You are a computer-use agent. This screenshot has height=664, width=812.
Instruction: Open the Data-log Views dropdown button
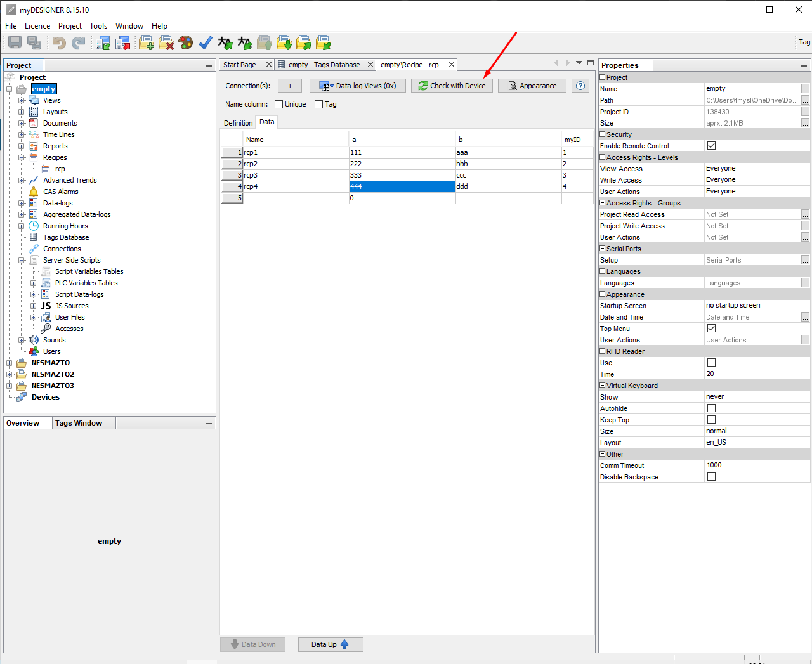pyautogui.click(x=358, y=86)
